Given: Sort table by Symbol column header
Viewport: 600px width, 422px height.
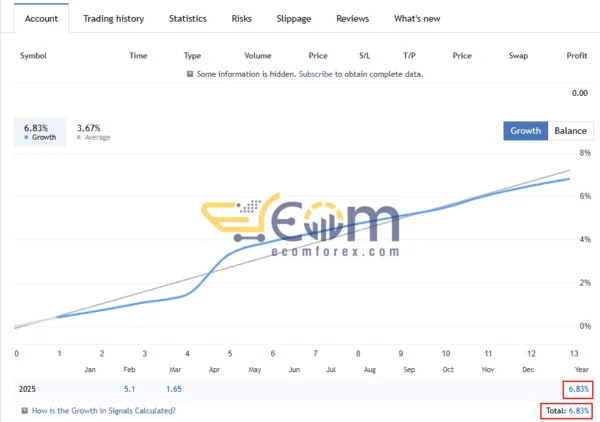Looking at the screenshot, I should click(33, 56).
